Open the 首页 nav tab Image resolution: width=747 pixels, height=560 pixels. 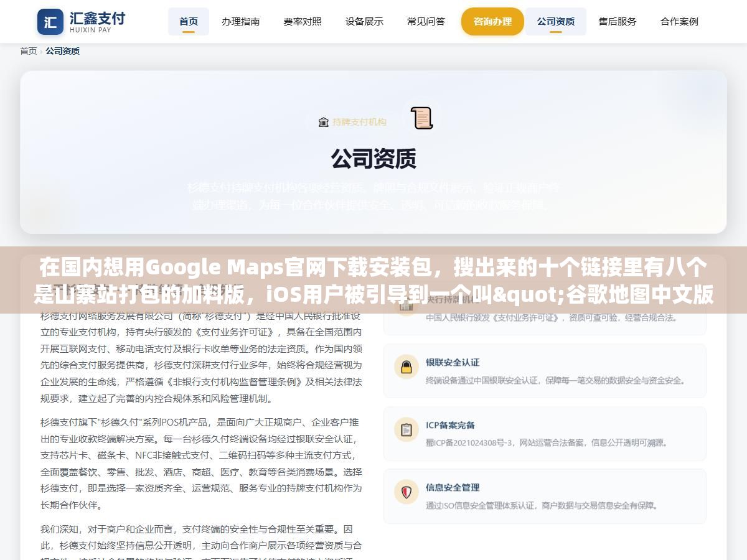coord(189,21)
